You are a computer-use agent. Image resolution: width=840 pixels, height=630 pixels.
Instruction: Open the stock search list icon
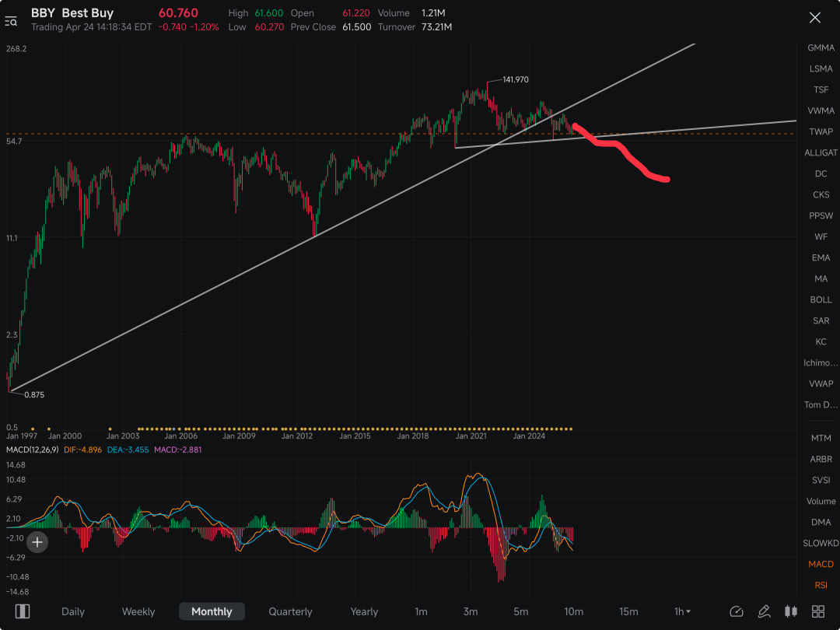point(11,22)
